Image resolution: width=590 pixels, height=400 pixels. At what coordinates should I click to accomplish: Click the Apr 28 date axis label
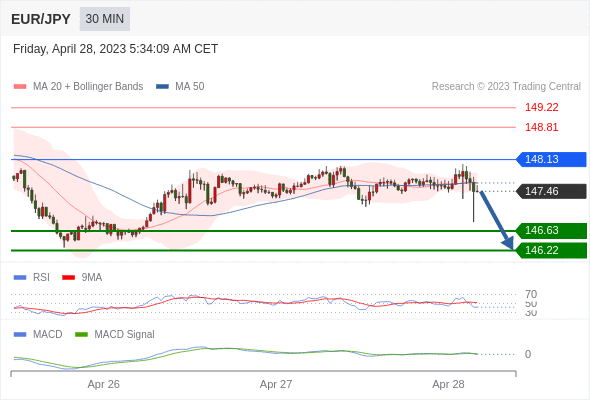448,384
